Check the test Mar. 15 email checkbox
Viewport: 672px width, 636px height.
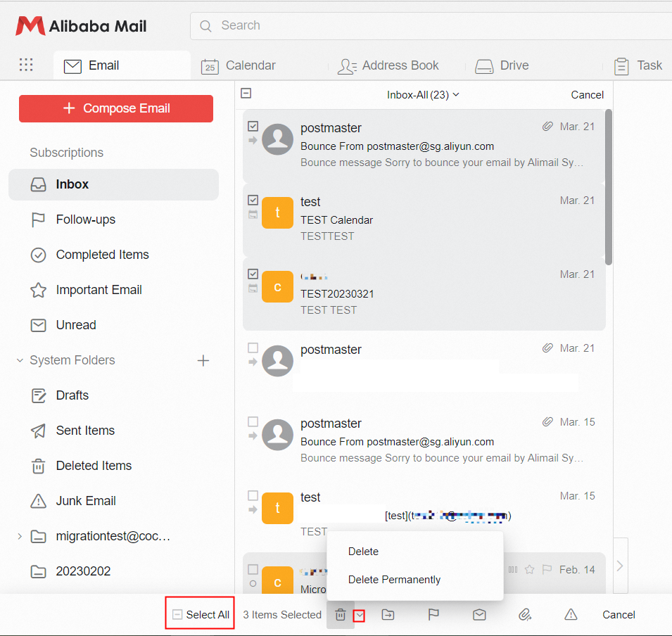253,495
